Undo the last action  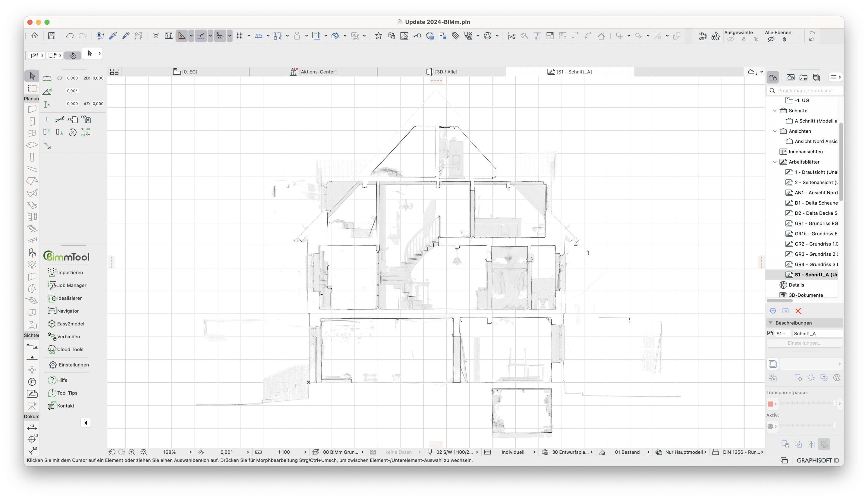(x=69, y=36)
